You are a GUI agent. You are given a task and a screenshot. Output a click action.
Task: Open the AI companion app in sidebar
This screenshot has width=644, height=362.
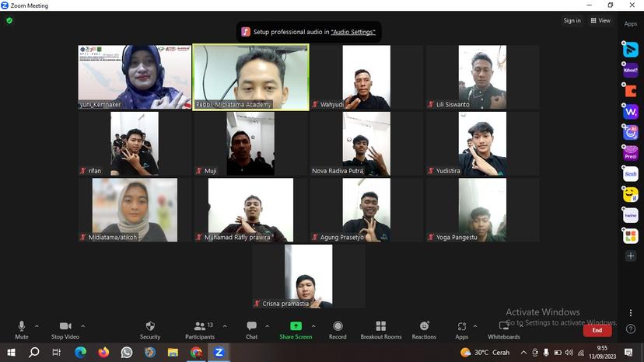click(631, 133)
